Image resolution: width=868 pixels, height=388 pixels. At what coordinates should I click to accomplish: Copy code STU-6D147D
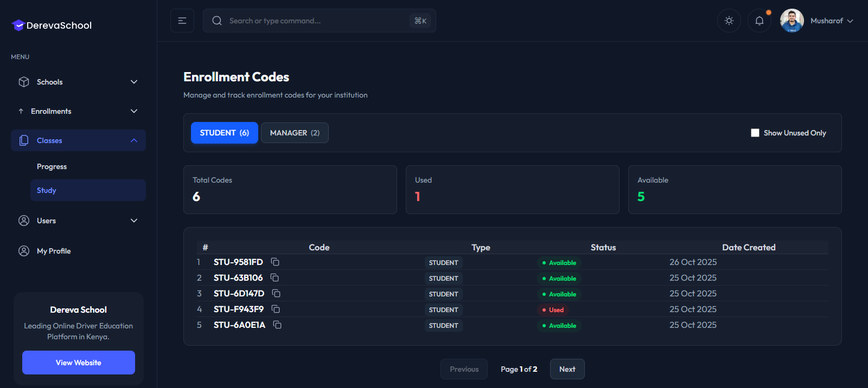point(276,293)
